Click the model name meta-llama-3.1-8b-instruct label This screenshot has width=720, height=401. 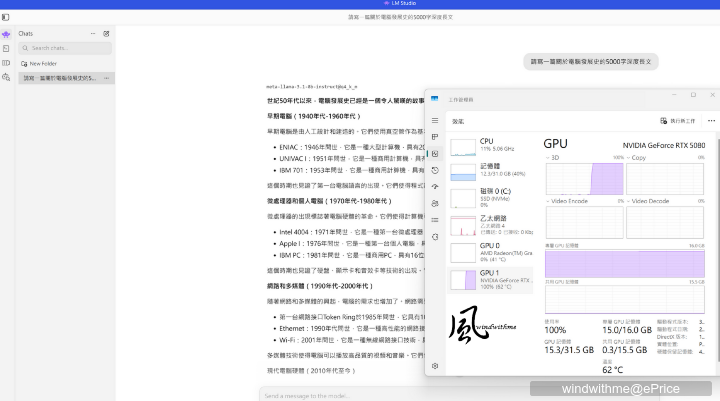tap(311, 87)
